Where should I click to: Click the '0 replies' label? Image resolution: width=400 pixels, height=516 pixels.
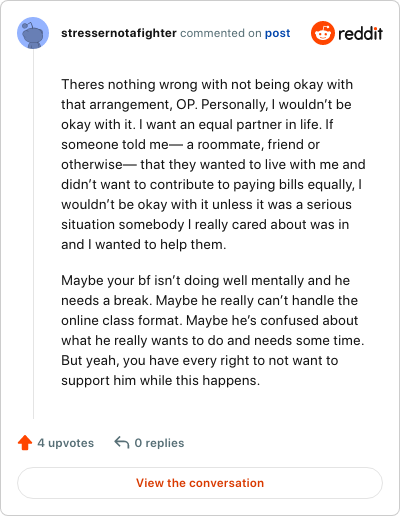pos(159,443)
